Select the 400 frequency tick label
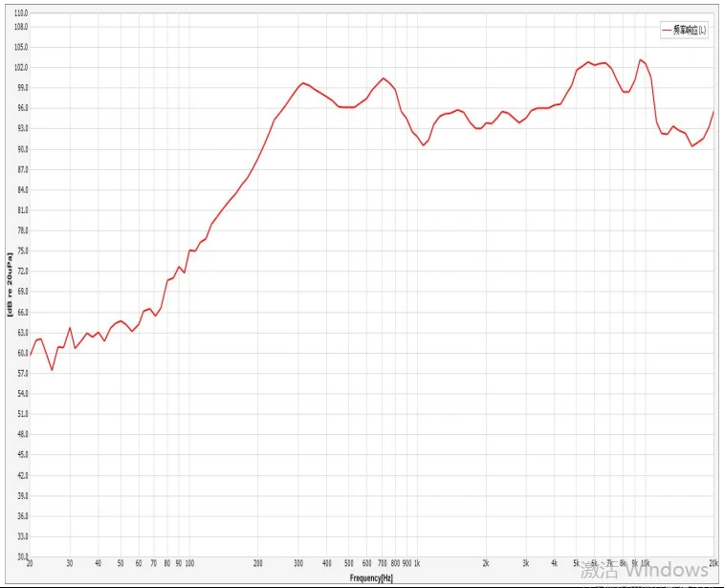724x588 pixels. (327, 563)
